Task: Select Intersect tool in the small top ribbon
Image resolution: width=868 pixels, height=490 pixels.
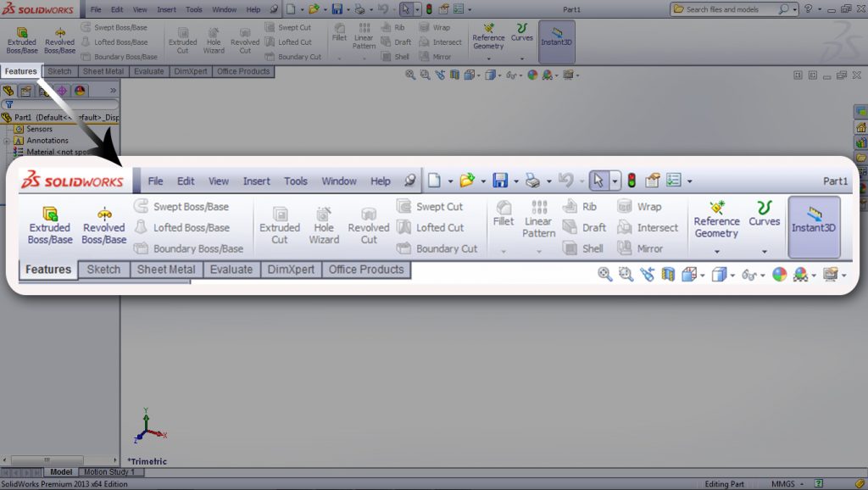Action: pos(440,42)
